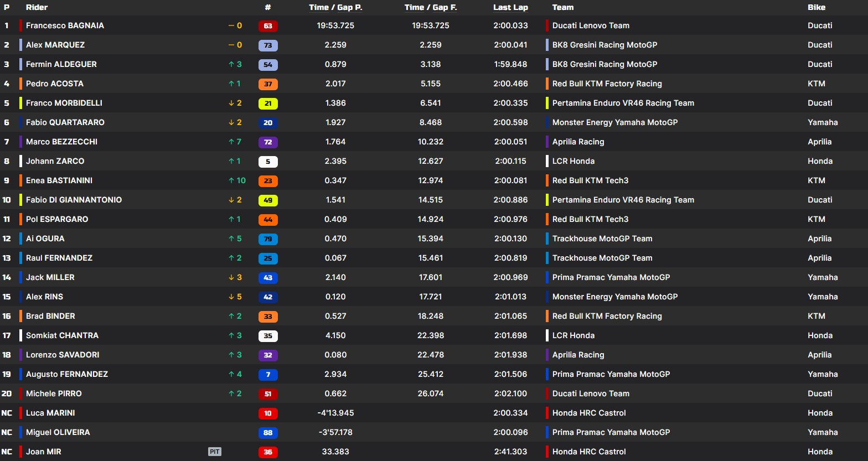Viewport: 868px width, 461px height.
Task: Sort by the Rider column header
Action: [x=37, y=7]
